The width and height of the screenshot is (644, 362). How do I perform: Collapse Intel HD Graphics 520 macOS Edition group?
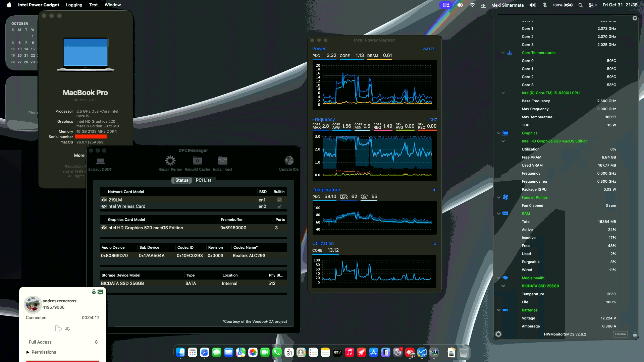tap(503, 141)
